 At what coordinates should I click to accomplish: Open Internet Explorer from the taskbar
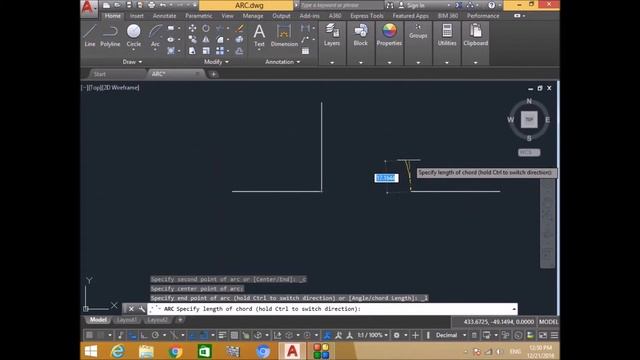tap(118, 351)
